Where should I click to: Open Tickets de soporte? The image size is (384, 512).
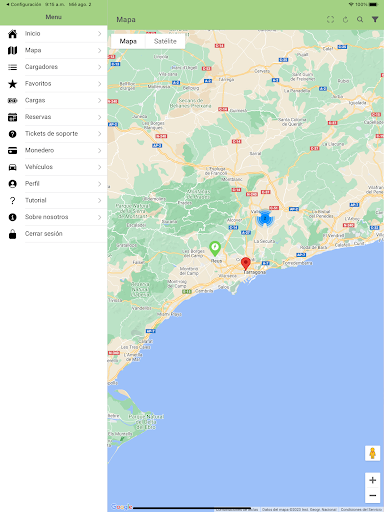click(54, 134)
